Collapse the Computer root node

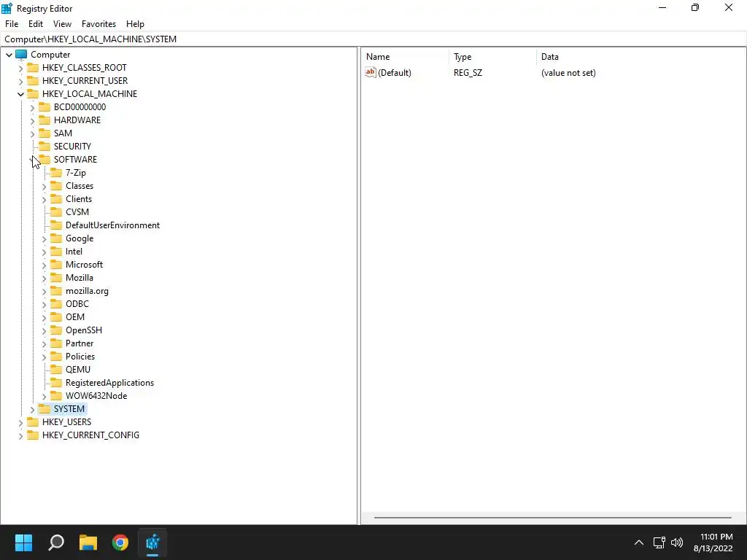point(9,55)
